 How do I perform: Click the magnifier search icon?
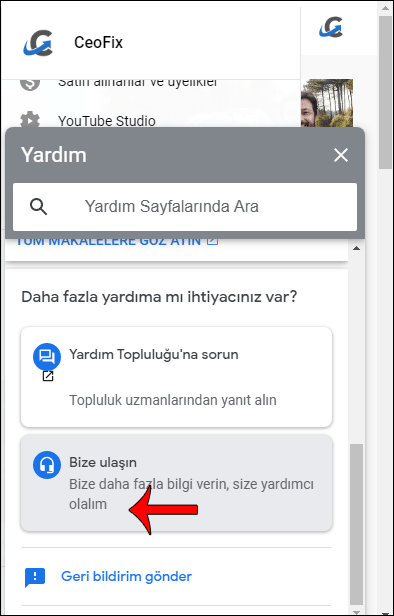tap(38, 207)
